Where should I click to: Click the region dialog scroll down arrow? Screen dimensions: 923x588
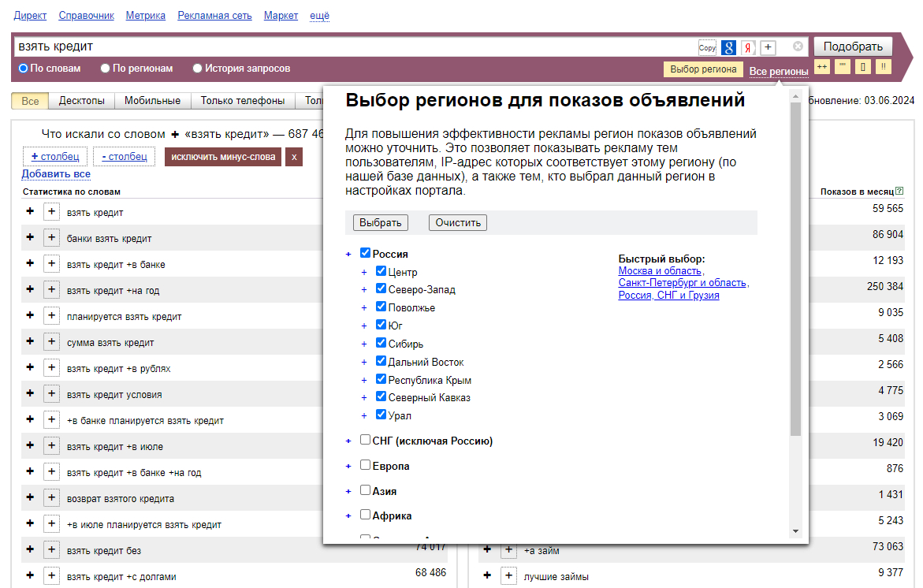pyautogui.click(x=796, y=531)
